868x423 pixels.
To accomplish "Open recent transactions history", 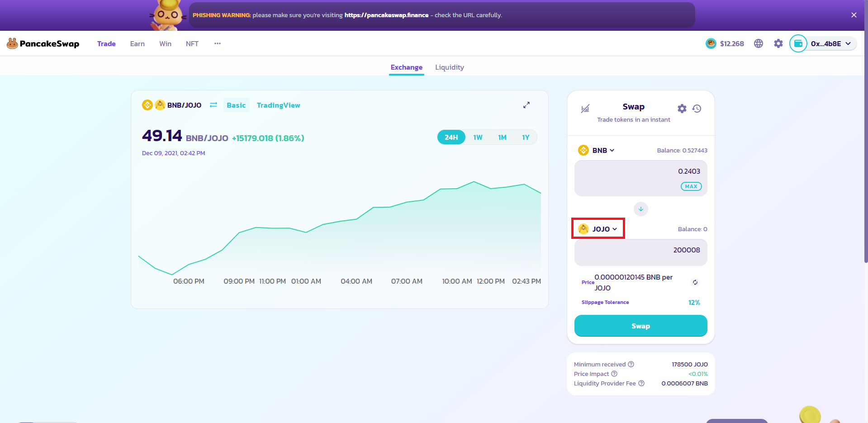I will click(697, 109).
